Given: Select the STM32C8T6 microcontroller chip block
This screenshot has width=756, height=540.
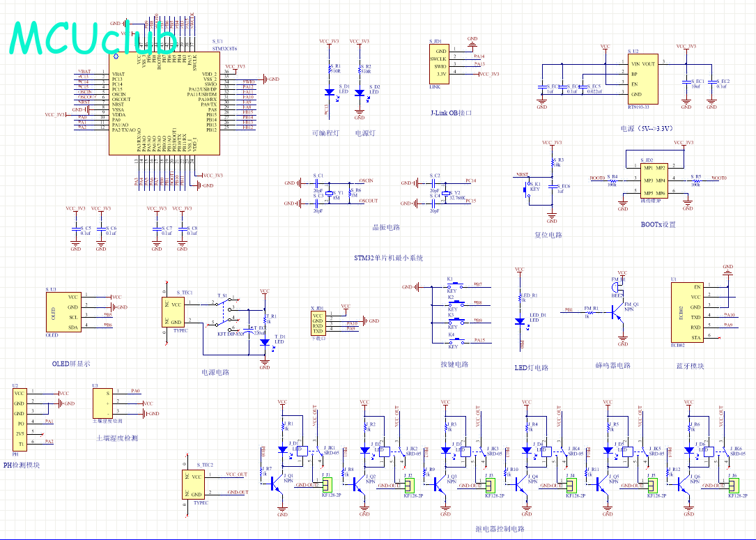Looking at the screenshot, I should pos(164,103).
